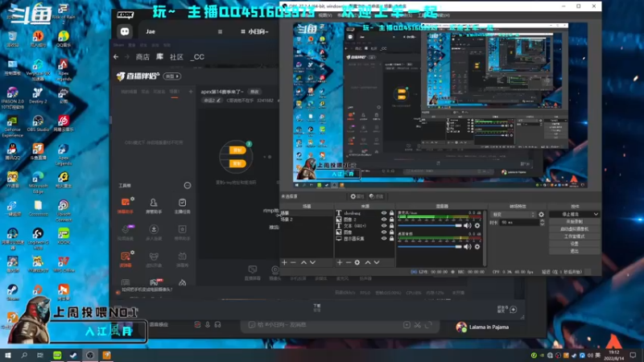This screenshot has height=362, width=644.
Task: Open the 停止推流 dropdown arrow
Action: 596,214
